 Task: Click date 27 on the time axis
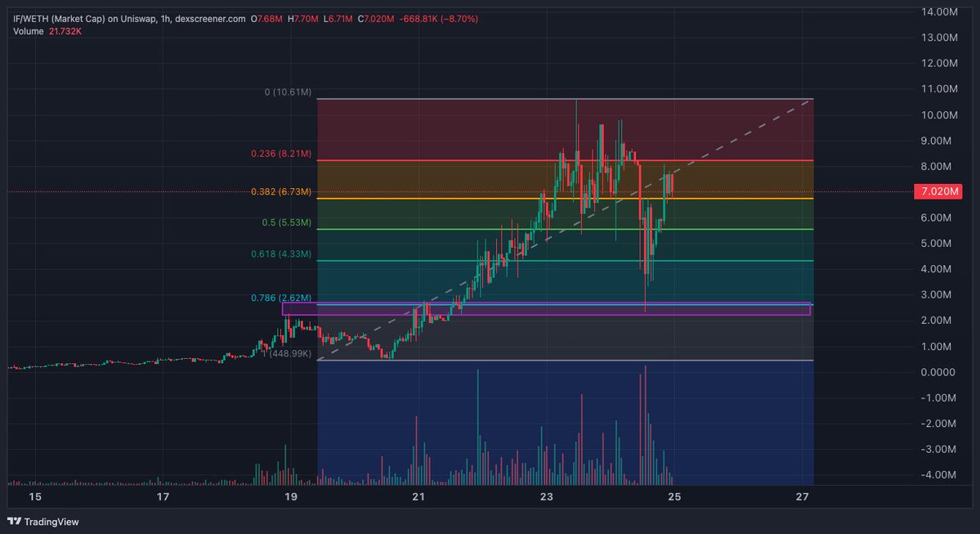803,496
